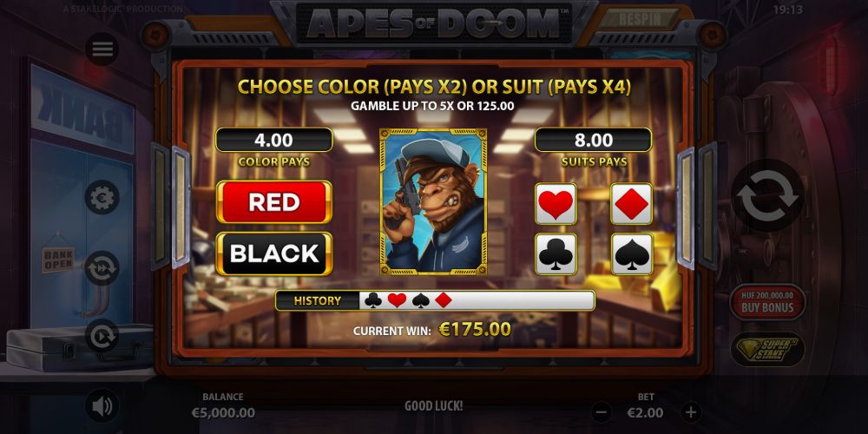Click the History suits bar
Viewport: 868px width, 434px height.
click(x=435, y=300)
